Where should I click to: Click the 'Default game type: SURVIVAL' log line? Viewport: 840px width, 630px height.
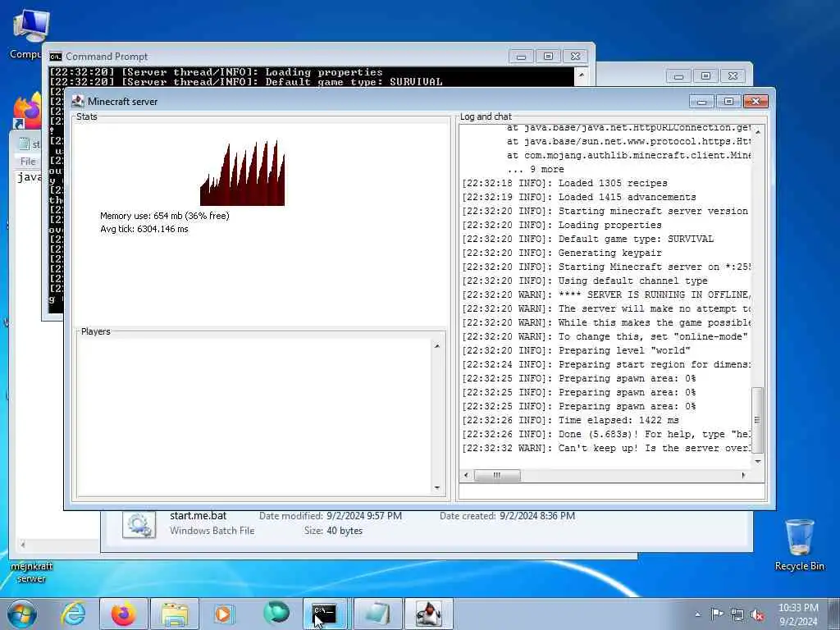point(587,239)
